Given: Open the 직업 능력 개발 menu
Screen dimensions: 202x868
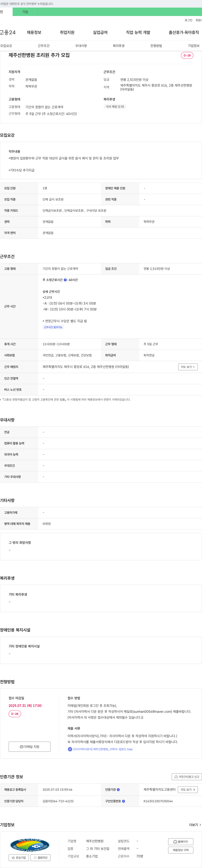Looking at the screenshot, I should click(138, 32).
